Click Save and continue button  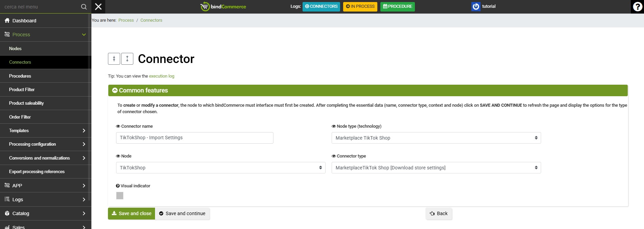[182, 213]
